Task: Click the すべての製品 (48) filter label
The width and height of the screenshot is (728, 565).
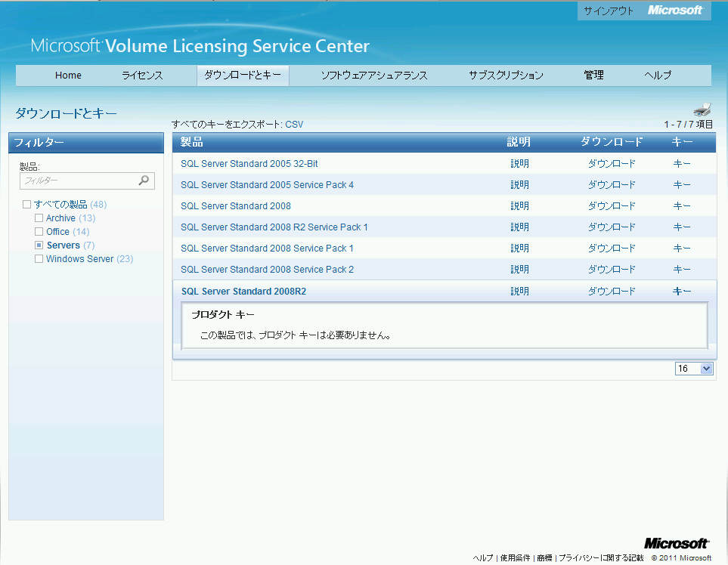Action: pyautogui.click(x=70, y=204)
